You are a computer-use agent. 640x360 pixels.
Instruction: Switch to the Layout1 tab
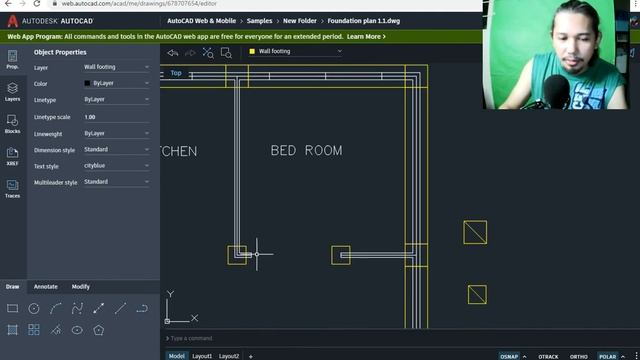[202, 356]
